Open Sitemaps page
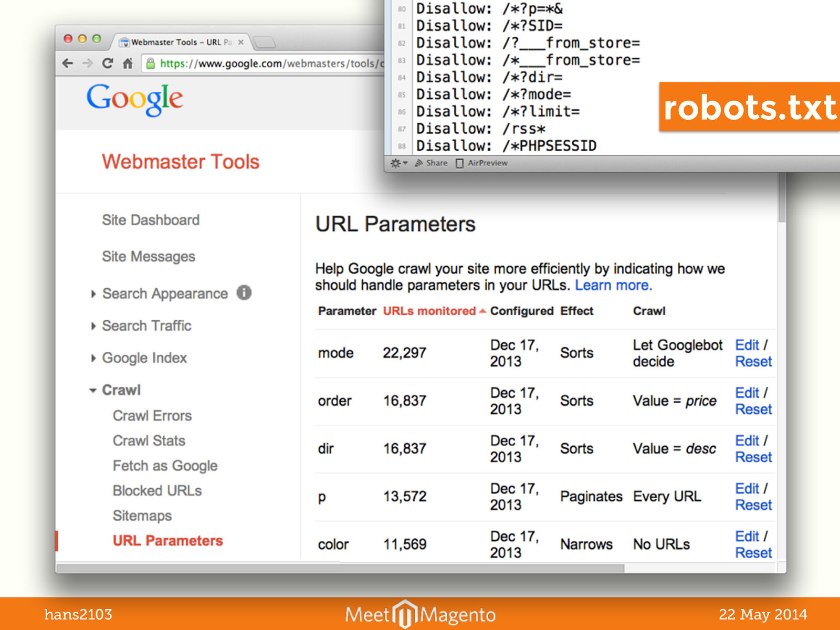This screenshot has height=630, width=840. 142,516
